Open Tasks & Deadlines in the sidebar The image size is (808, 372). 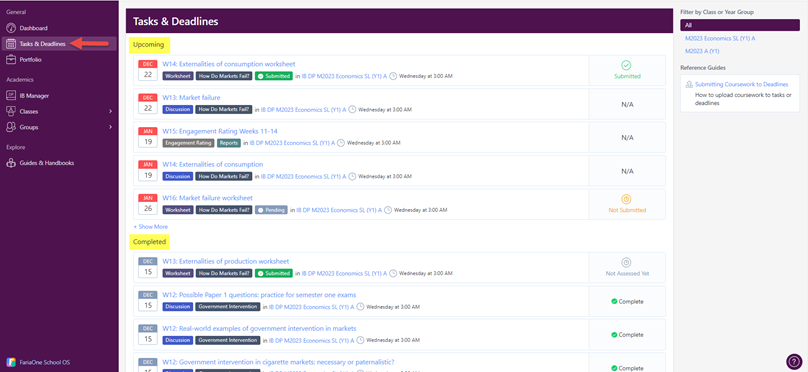pos(42,44)
